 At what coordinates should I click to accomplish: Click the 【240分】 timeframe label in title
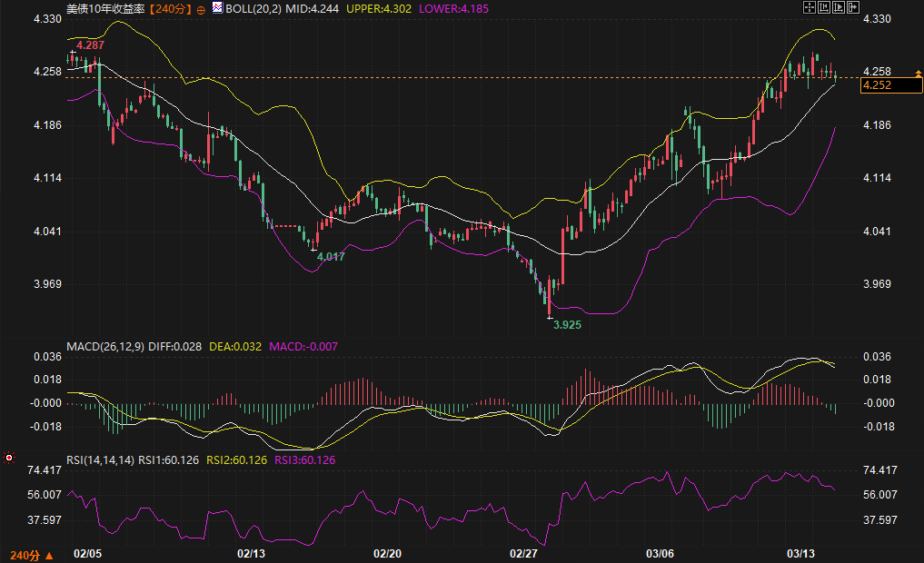(171, 7)
